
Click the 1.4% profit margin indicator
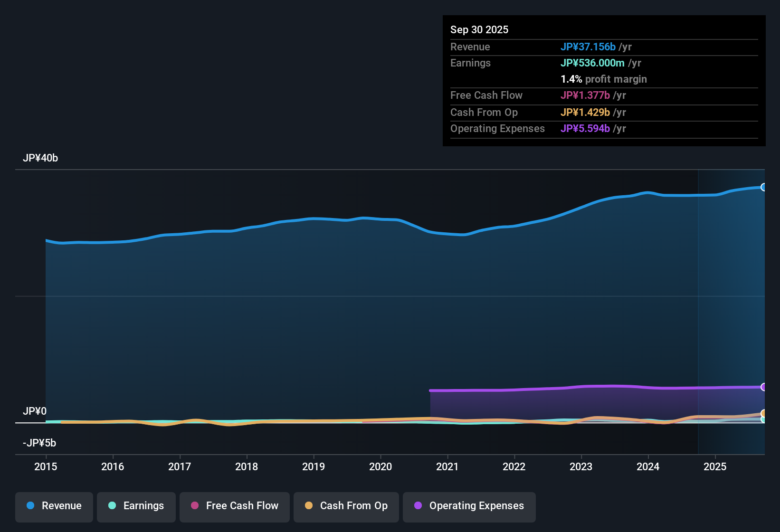click(603, 79)
